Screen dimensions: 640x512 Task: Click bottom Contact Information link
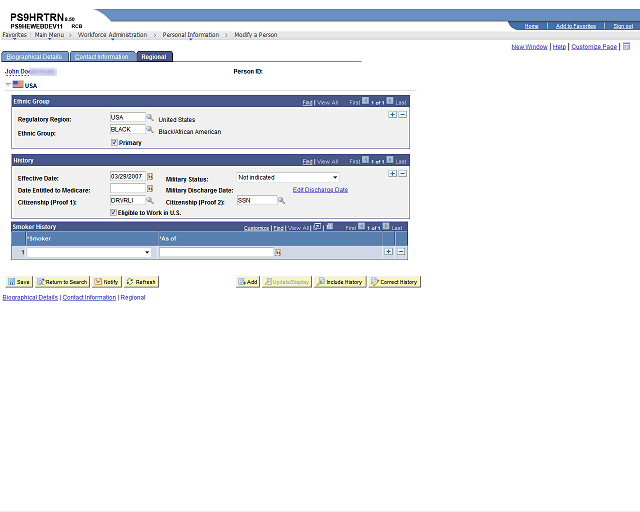pyautogui.click(x=89, y=298)
